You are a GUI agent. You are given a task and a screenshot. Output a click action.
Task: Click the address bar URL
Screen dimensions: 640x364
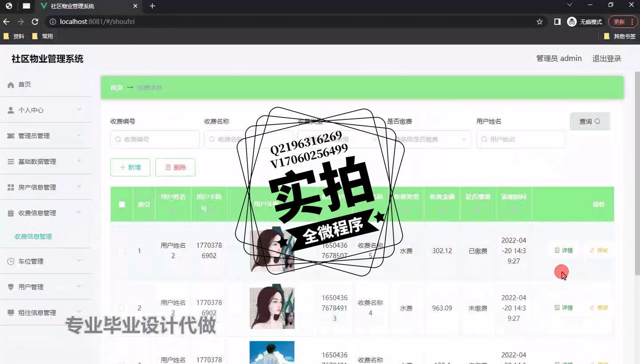tap(97, 22)
